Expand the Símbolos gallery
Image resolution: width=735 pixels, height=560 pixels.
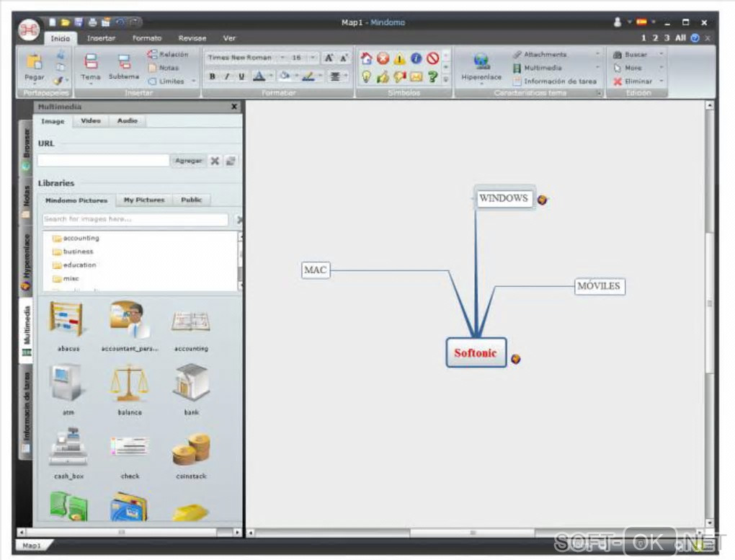(446, 79)
